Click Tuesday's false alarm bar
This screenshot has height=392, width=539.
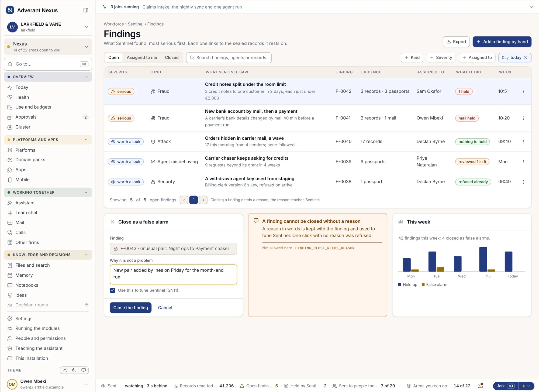pyautogui.click(x=440, y=269)
